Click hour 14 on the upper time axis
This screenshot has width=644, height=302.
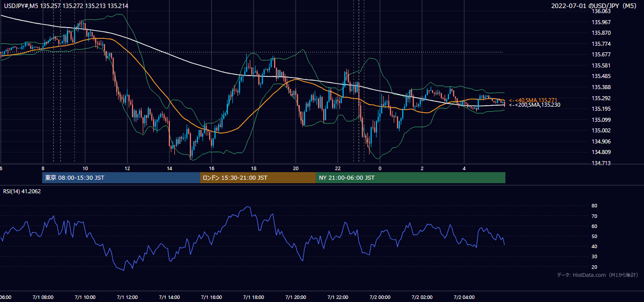click(x=169, y=168)
